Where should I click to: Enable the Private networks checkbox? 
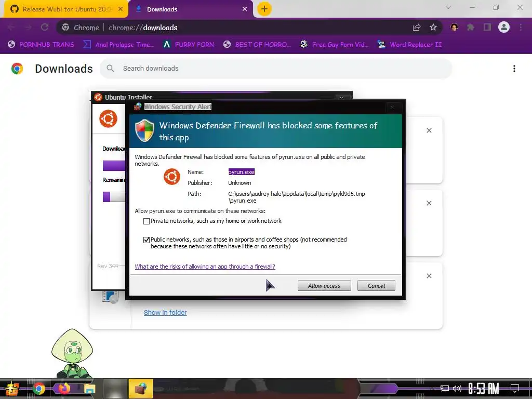(147, 221)
